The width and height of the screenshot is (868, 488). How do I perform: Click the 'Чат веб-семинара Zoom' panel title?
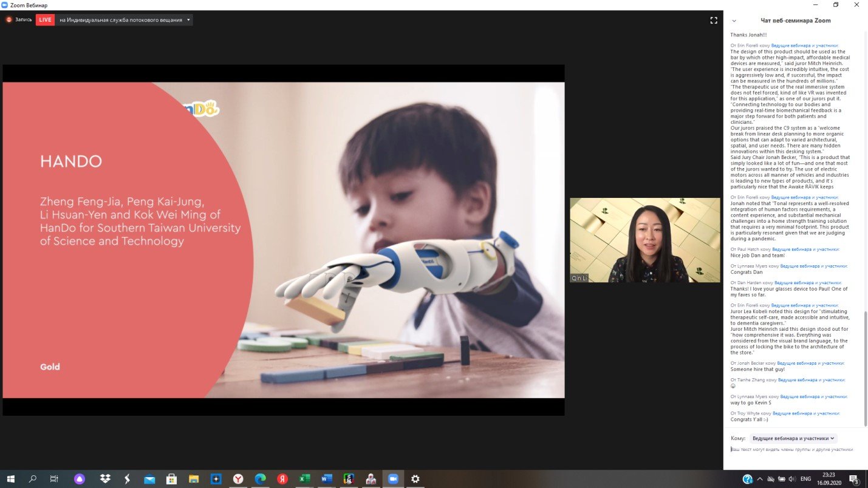796,21
